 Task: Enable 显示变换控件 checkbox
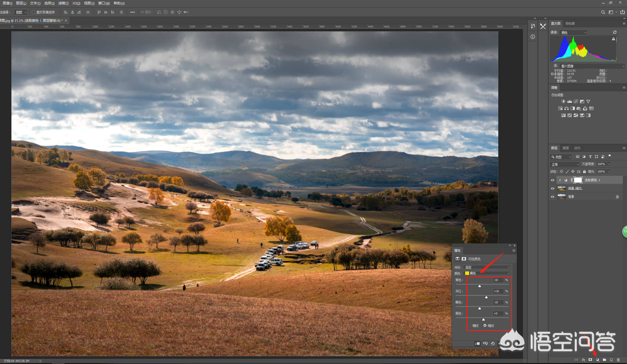coord(33,12)
